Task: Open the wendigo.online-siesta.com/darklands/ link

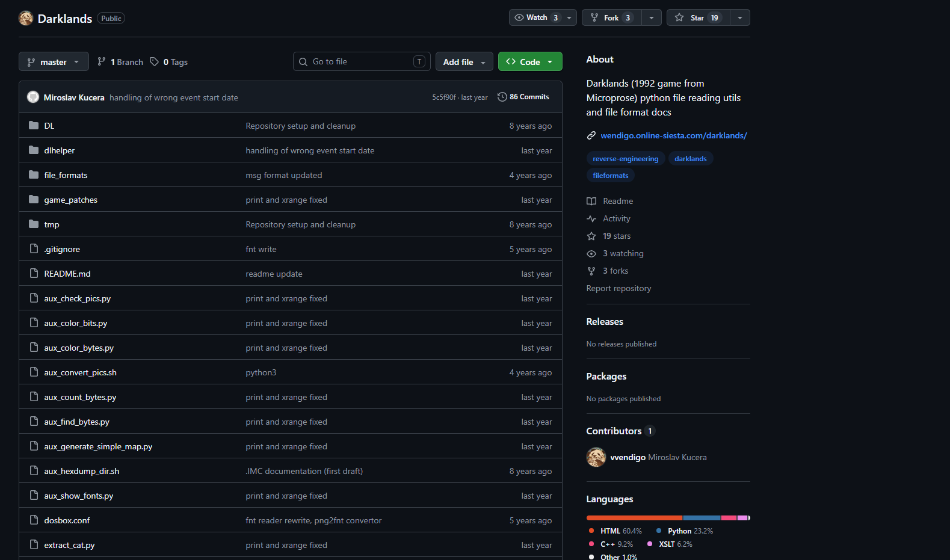Action: [x=673, y=135]
